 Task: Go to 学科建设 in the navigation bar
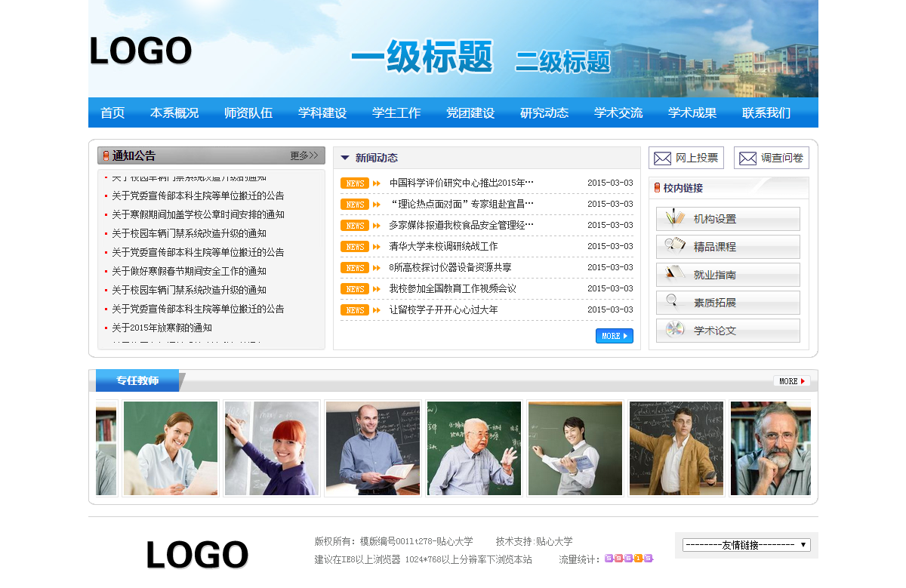tap(322, 113)
